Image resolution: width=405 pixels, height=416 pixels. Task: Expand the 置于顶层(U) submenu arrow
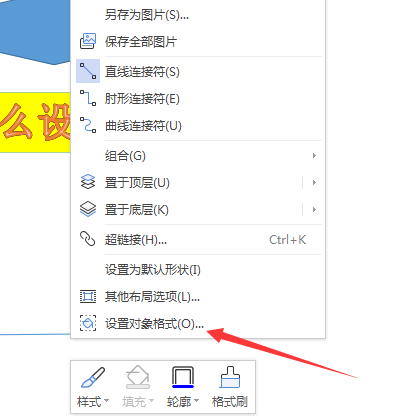click(314, 182)
